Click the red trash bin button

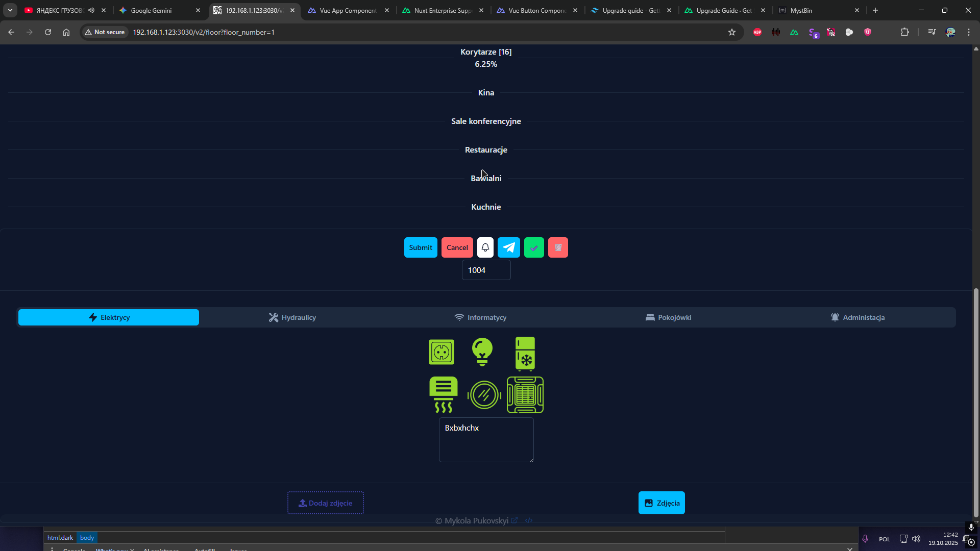(558, 247)
